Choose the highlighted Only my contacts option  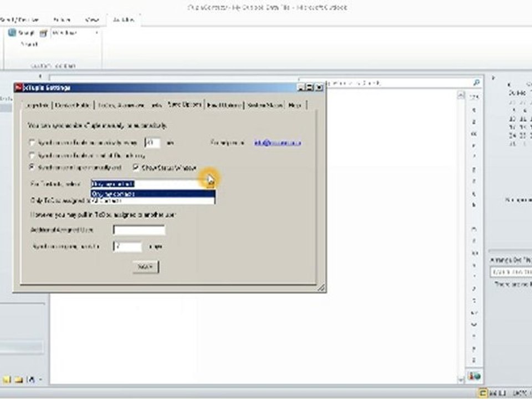click(153, 194)
